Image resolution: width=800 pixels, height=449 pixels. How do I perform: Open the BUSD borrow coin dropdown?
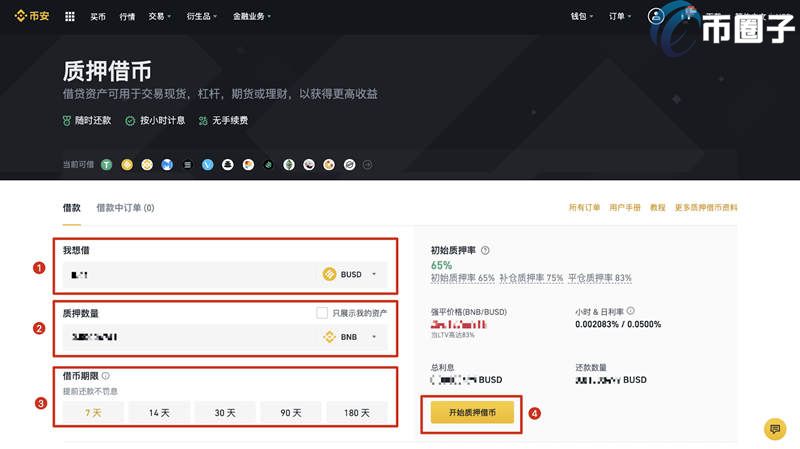click(351, 274)
